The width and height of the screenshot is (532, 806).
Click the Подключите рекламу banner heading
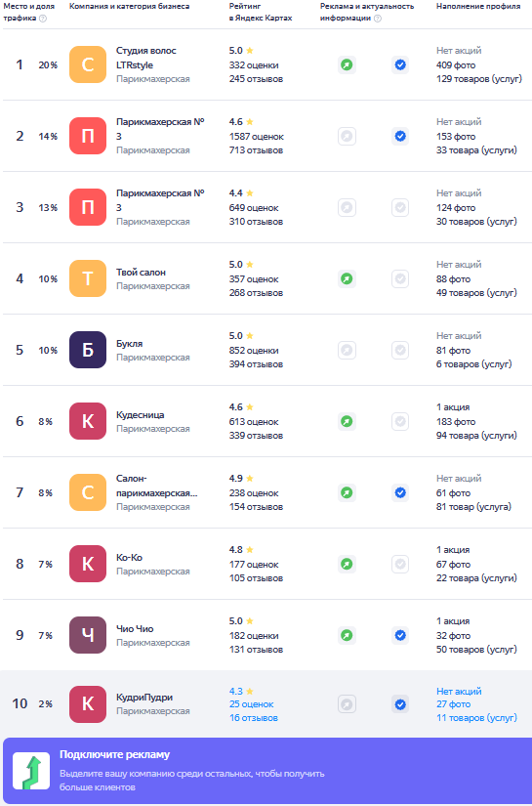[114, 754]
